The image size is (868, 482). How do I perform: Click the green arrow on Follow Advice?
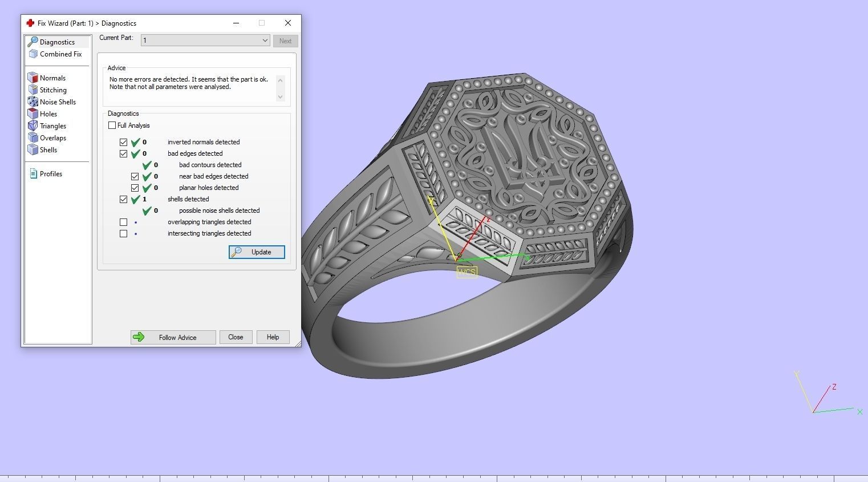click(139, 337)
